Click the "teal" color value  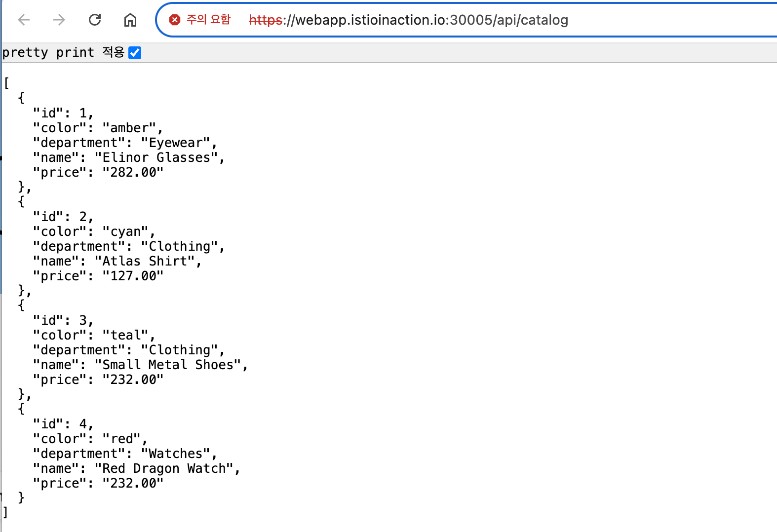pyautogui.click(x=125, y=335)
